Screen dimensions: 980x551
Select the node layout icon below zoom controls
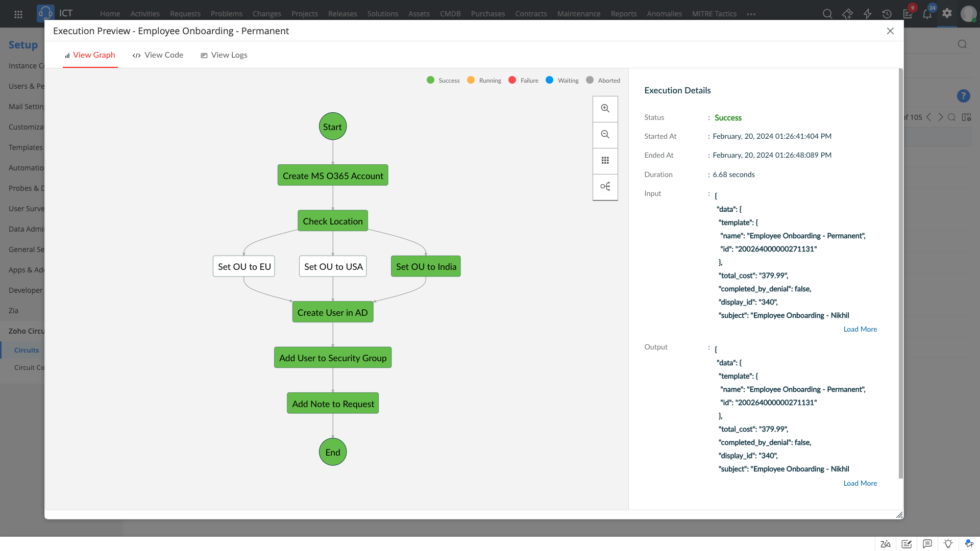605,187
